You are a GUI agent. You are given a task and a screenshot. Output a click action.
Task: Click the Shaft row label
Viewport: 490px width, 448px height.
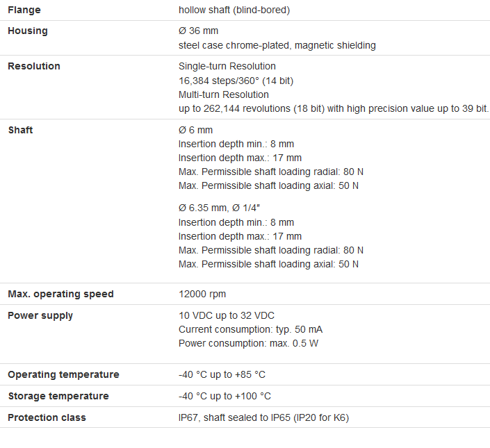click(20, 130)
